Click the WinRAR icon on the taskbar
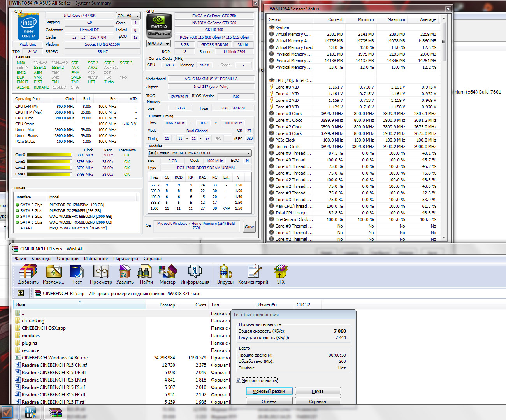Screen dimensions: 506x420 tap(55, 412)
